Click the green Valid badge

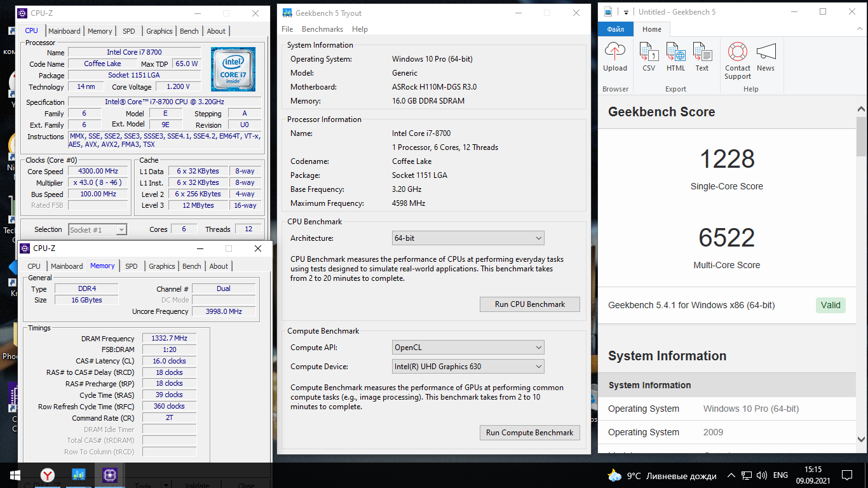tap(831, 305)
